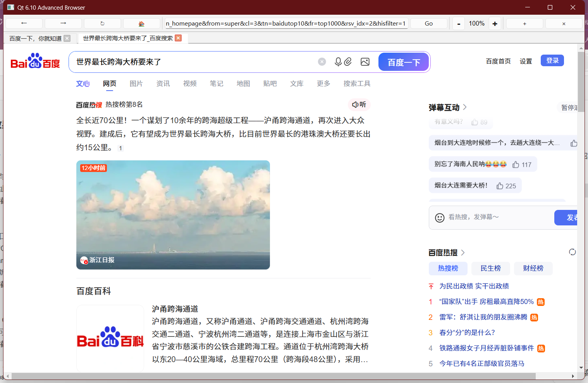Screen dimensions: 588x383
Task: Zoom out with the minus button
Action: click(x=459, y=24)
